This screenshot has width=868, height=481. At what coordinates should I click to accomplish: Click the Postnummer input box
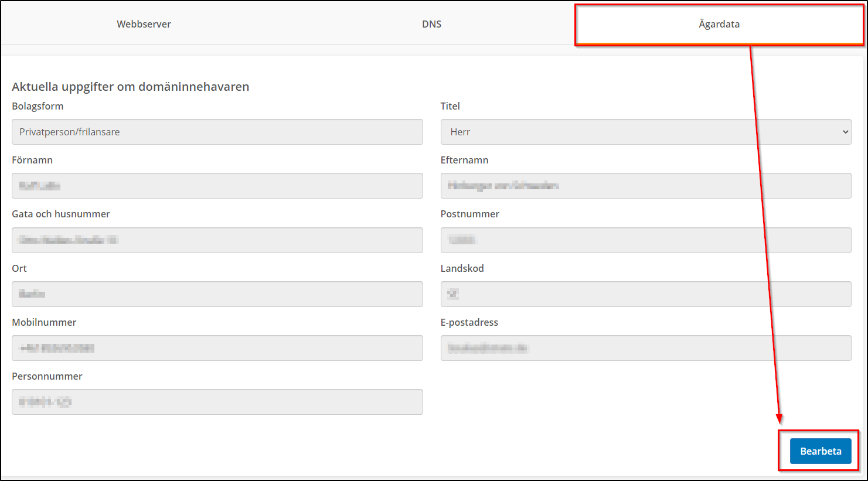[645, 240]
